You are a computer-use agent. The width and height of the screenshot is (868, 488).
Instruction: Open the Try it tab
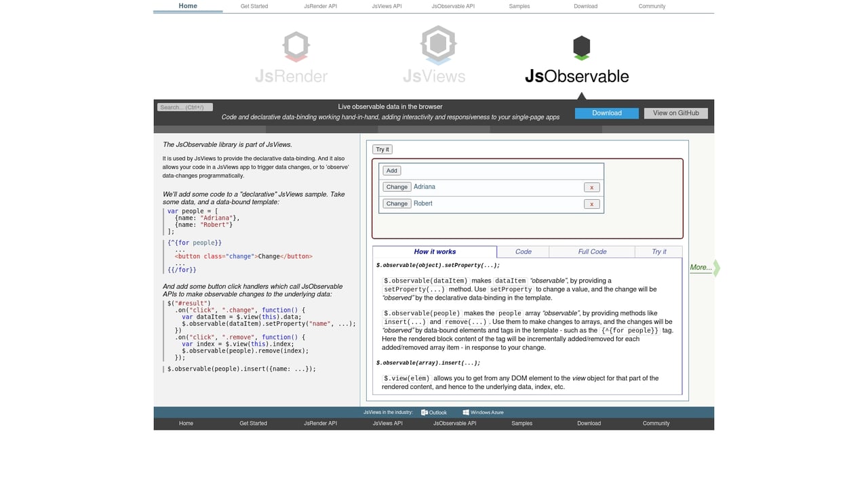658,251
